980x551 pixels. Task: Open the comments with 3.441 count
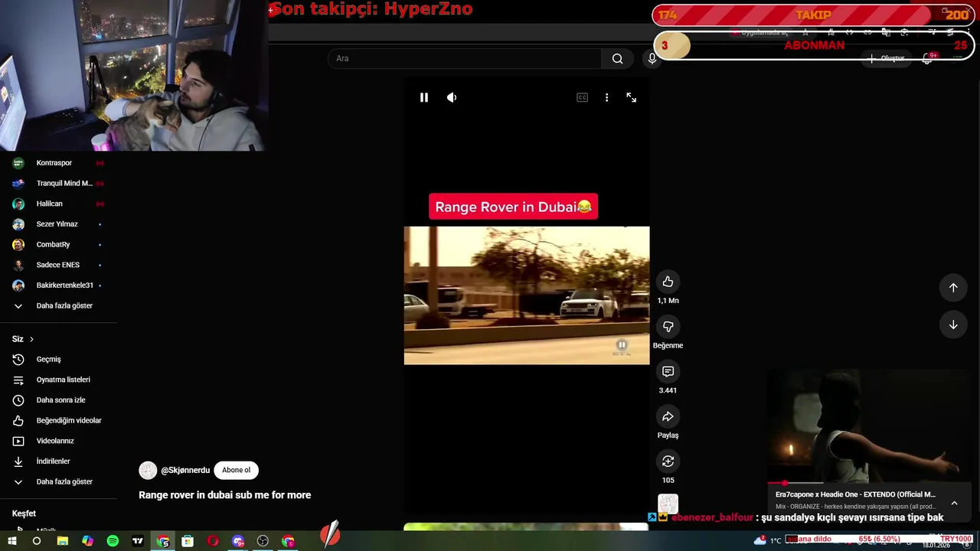[668, 371]
